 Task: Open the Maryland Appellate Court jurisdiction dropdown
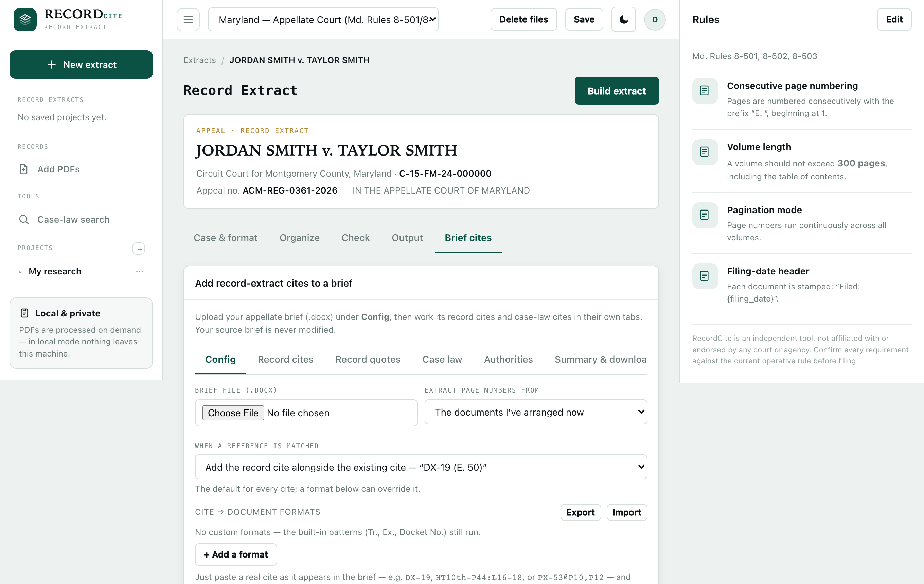point(323,20)
